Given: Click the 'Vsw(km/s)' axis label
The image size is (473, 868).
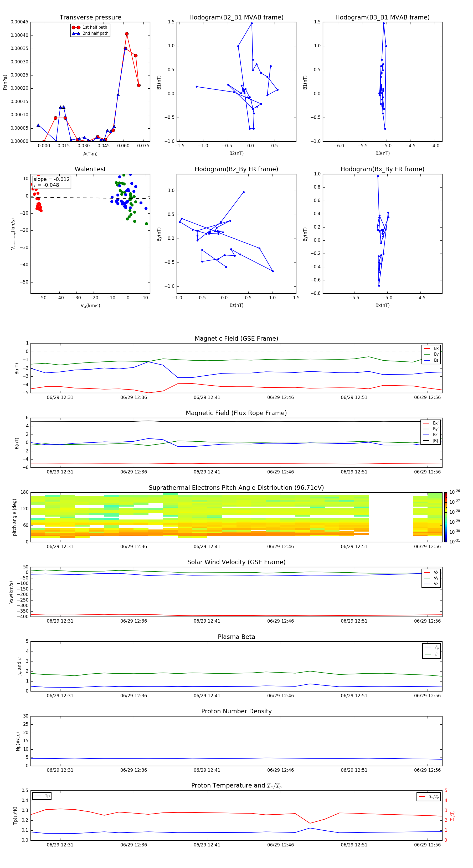Looking at the screenshot, I should [11, 592].
